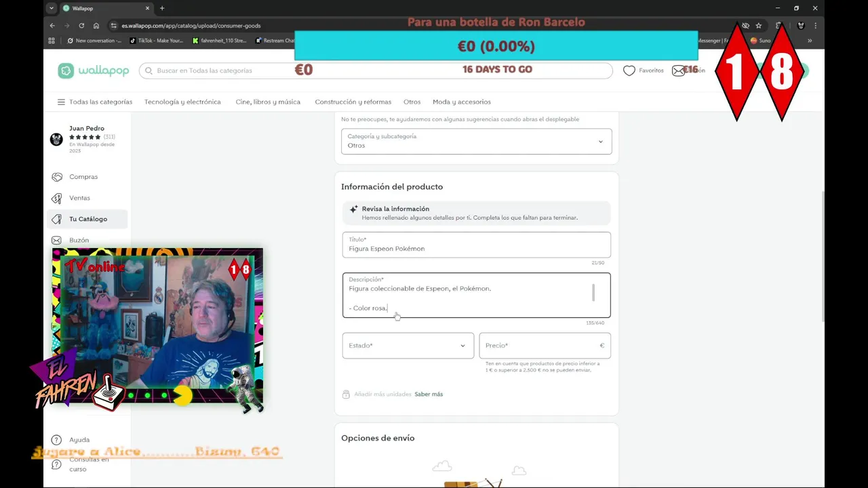Close the Wallapop tab

click(148, 8)
